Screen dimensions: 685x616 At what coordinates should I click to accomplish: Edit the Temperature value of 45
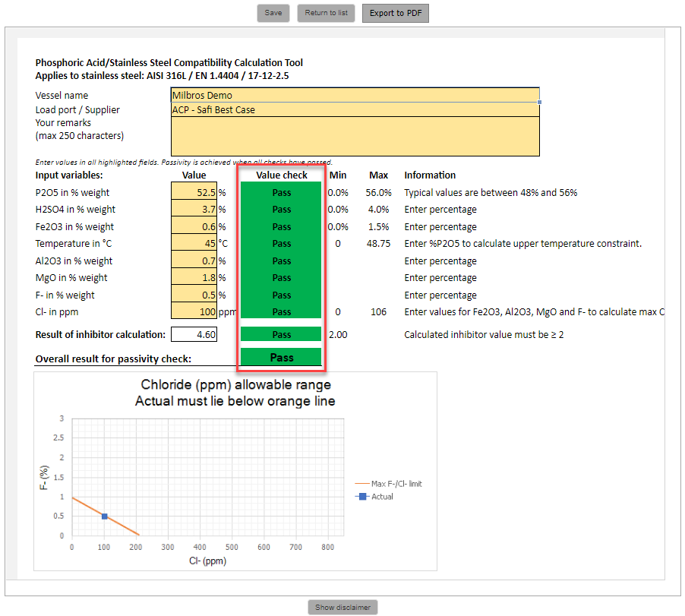(194, 244)
